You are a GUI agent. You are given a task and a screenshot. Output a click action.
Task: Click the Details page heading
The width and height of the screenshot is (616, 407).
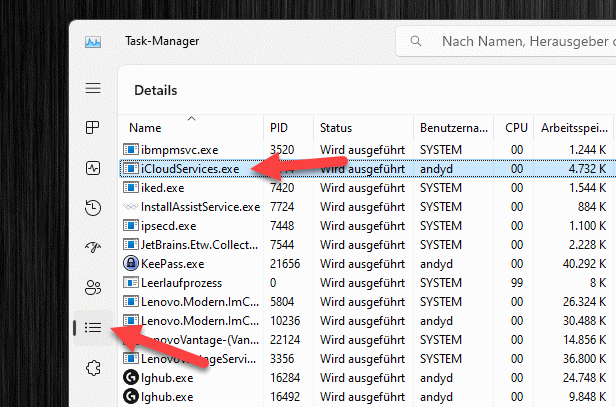(156, 90)
